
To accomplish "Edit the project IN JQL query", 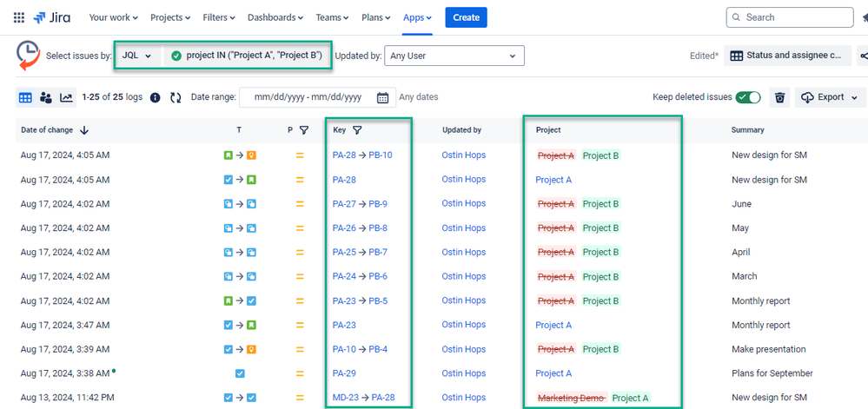I will pyautogui.click(x=247, y=56).
